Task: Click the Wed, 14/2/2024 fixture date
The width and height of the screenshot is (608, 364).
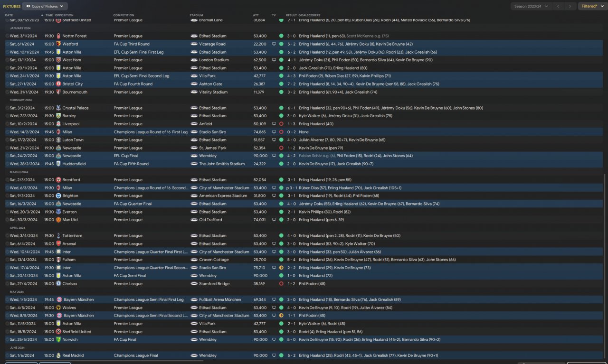Action: [25, 132]
